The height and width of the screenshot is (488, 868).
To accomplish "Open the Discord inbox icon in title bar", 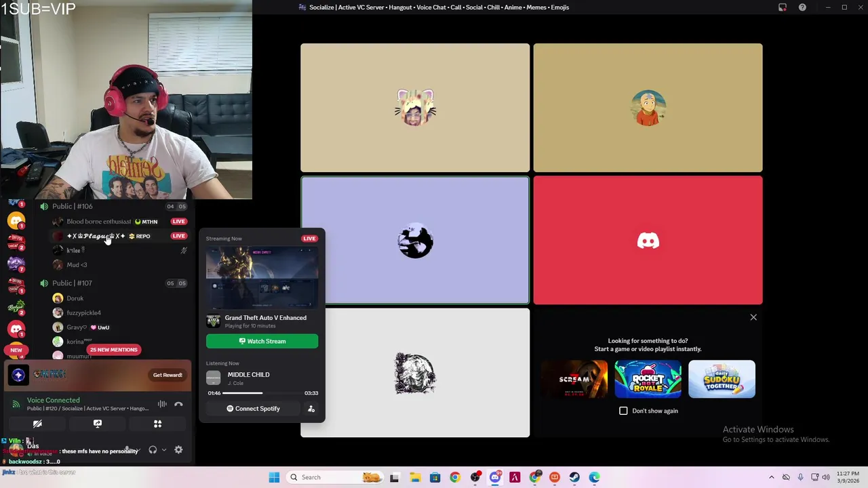I will 783,7.
